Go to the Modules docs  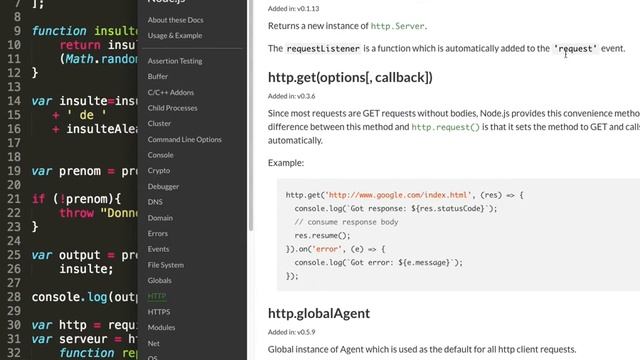point(161,327)
